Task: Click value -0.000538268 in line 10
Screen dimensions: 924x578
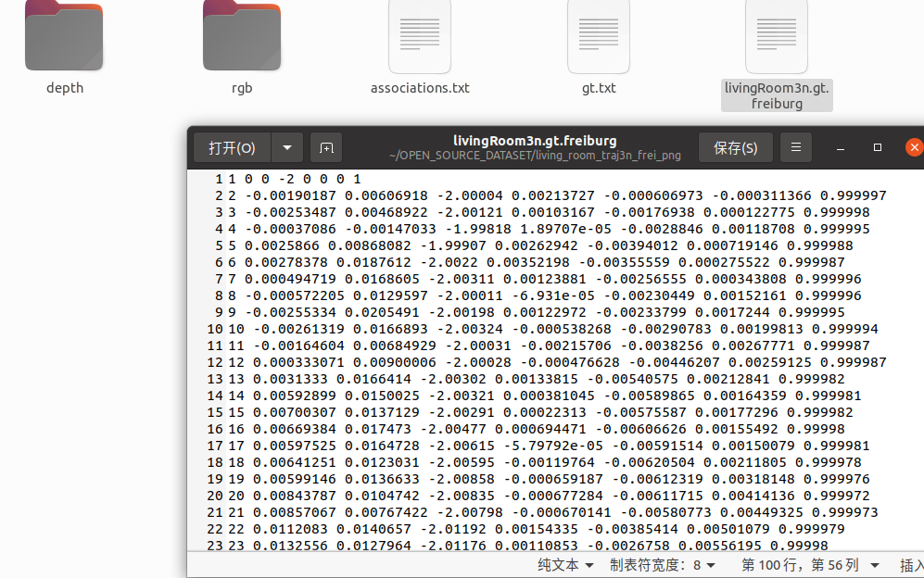Action: [562, 329]
